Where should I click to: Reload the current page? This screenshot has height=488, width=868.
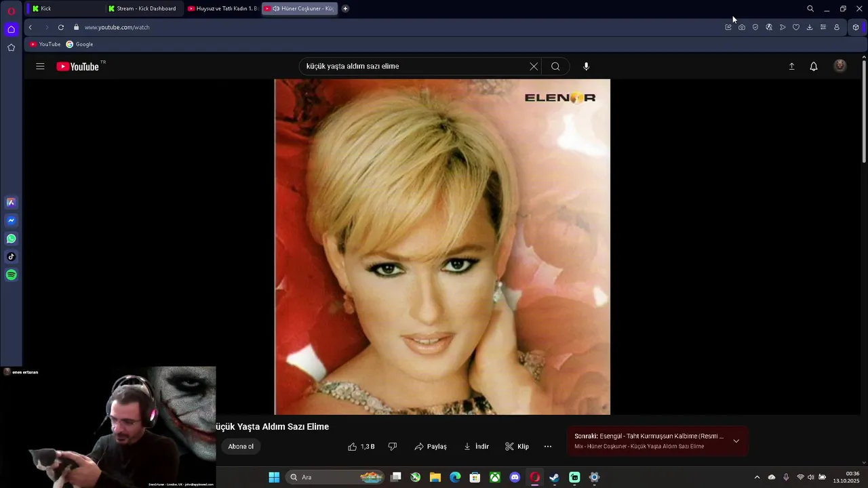pyautogui.click(x=61, y=27)
